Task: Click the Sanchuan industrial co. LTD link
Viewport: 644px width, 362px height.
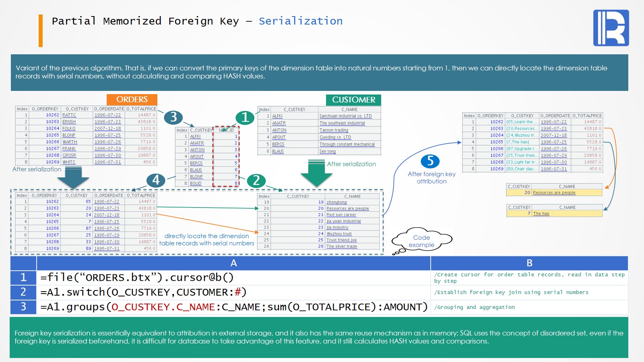Action: coord(345,116)
